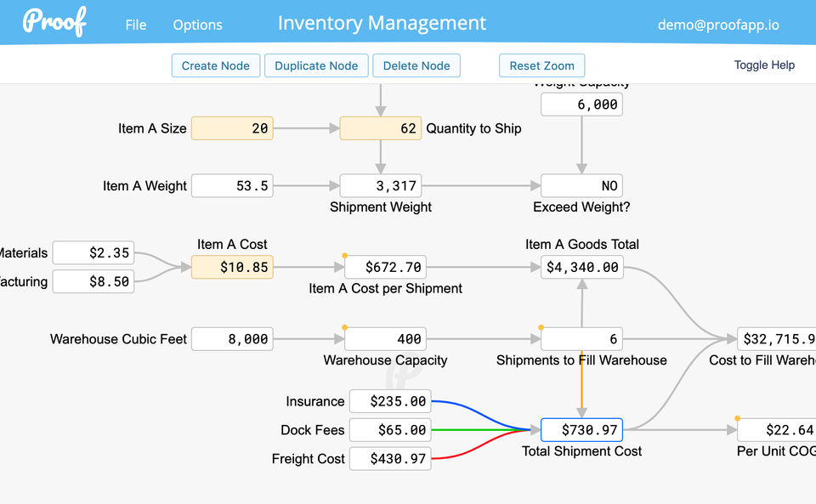
Task: Click the Create Node button
Action: [215, 65]
